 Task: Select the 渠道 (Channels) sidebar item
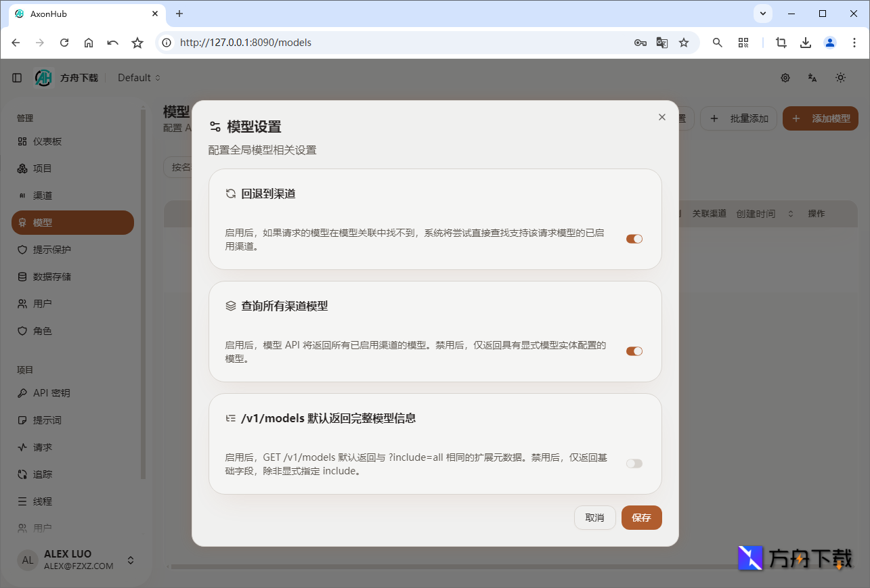click(42, 195)
